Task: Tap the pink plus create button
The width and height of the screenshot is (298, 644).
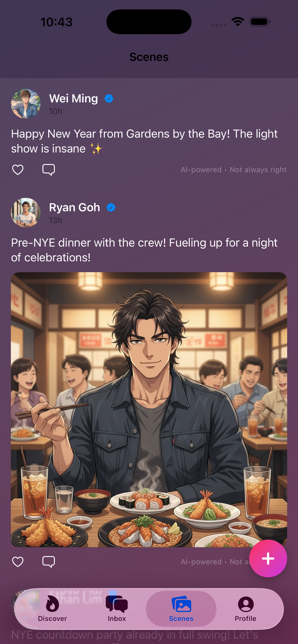Action: [268, 558]
